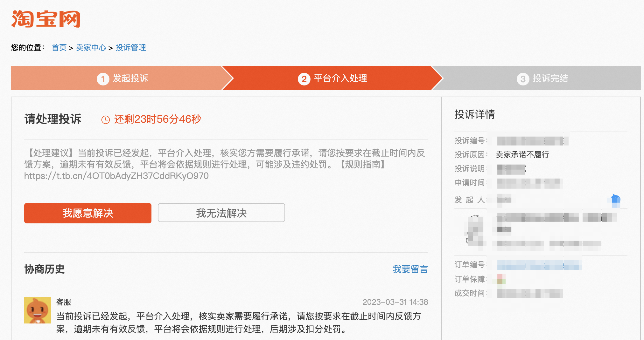Click the countdown clock icon
Viewport: 644px width, 340px height.
(105, 120)
